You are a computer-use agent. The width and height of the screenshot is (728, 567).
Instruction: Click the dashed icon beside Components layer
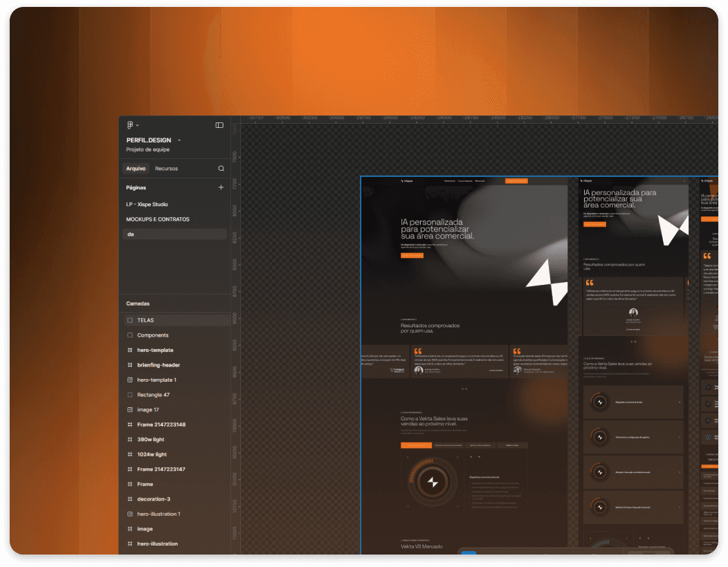point(129,335)
